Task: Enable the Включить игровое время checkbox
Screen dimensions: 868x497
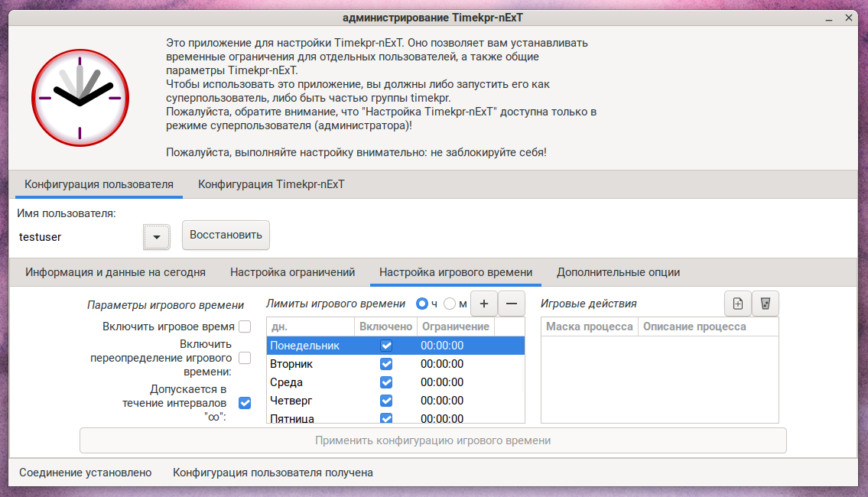Action: coord(245,326)
